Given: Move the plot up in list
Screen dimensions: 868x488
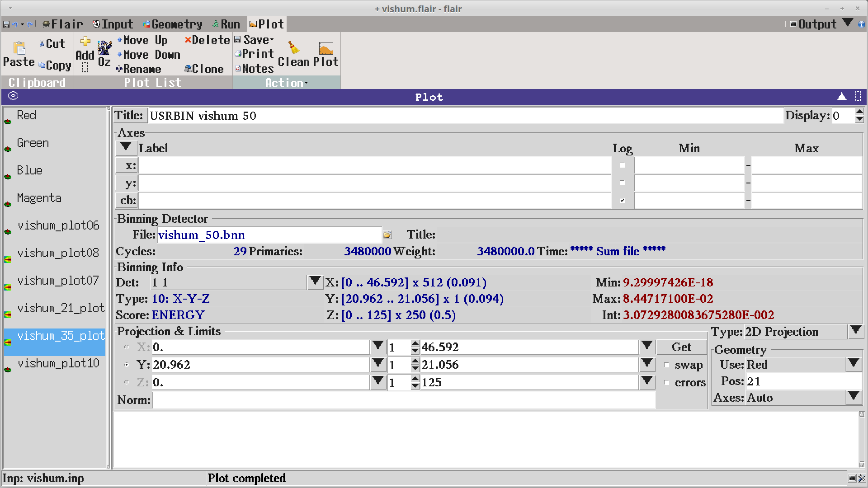Looking at the screenshot, I should [x=142, y=40].
